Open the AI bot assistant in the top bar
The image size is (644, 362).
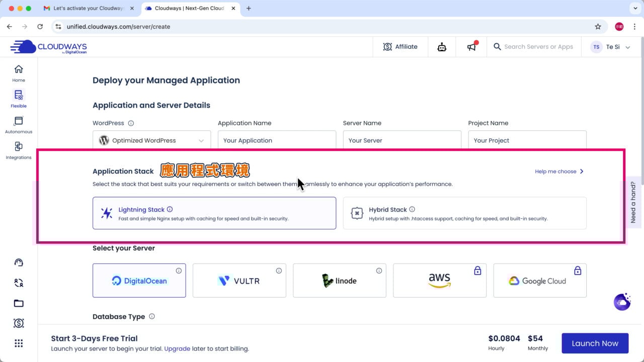tap(441, 46)
